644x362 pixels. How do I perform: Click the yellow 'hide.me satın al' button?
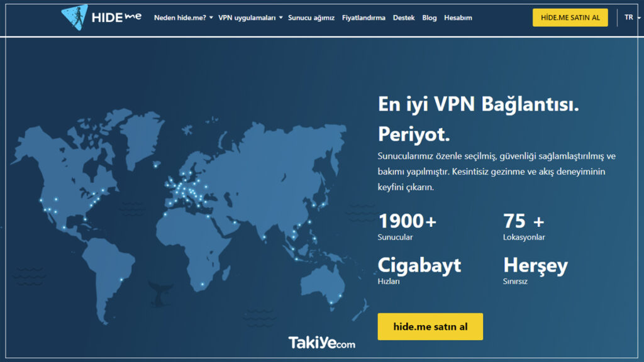(430, 327)
